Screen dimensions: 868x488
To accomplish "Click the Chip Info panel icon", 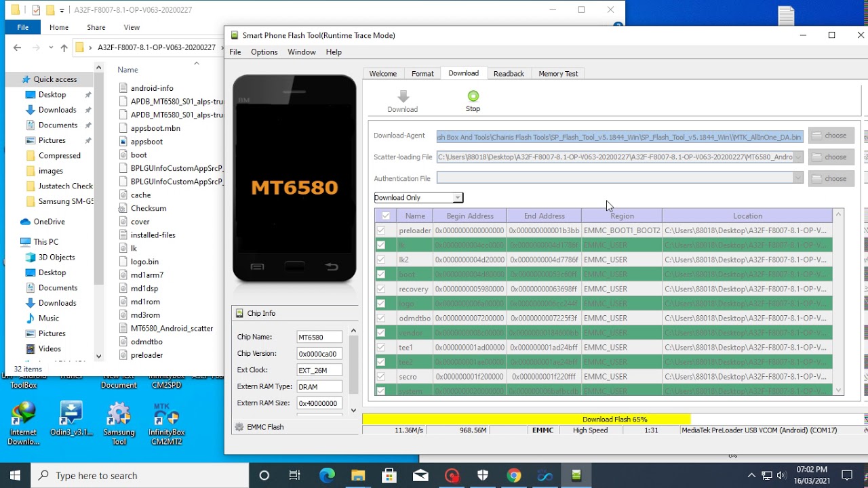I will 239,313.
